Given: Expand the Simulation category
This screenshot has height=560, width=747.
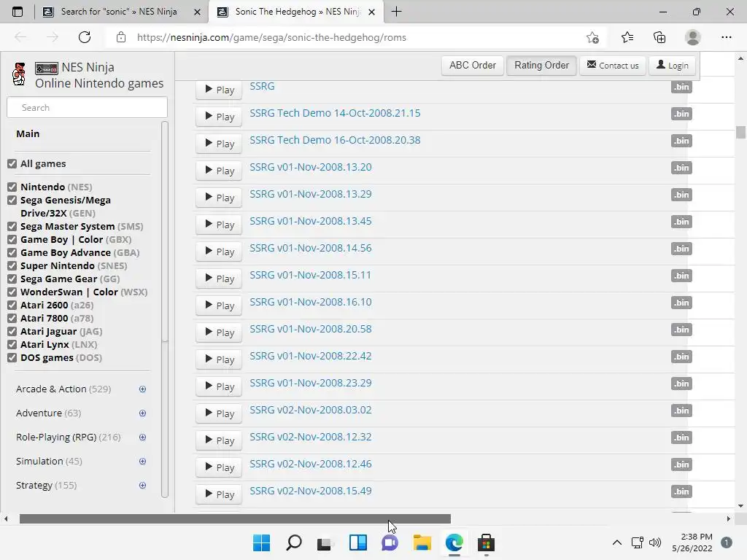Looking at the screenshot, I should [x=142, y=461].
